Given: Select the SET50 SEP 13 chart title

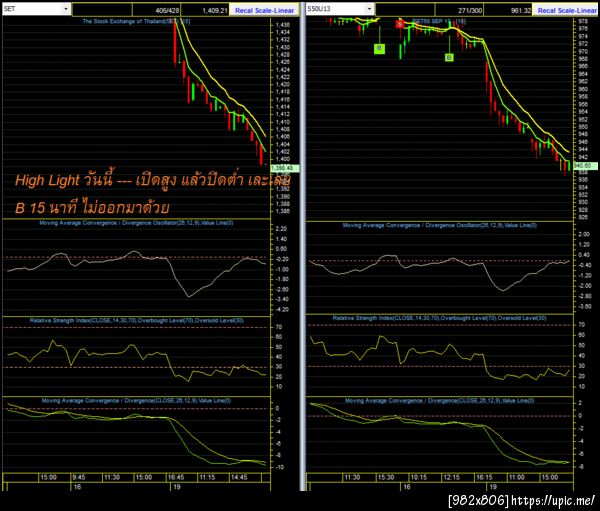Looking at the screenshot, I should point(439,21).
